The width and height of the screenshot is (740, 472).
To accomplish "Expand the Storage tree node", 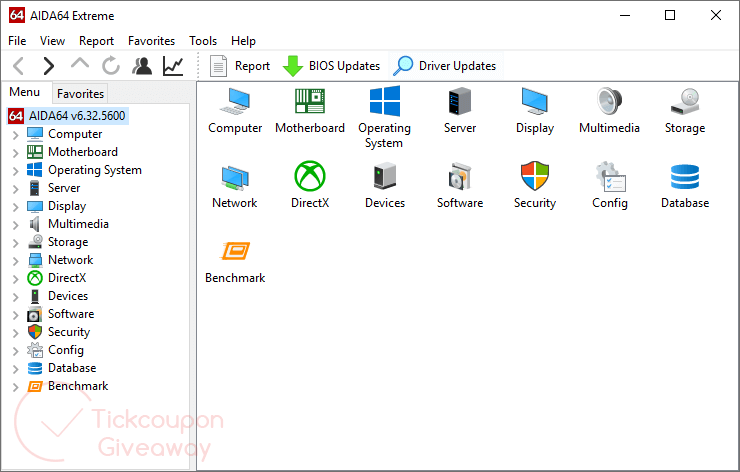I will (x=16, y=243).
